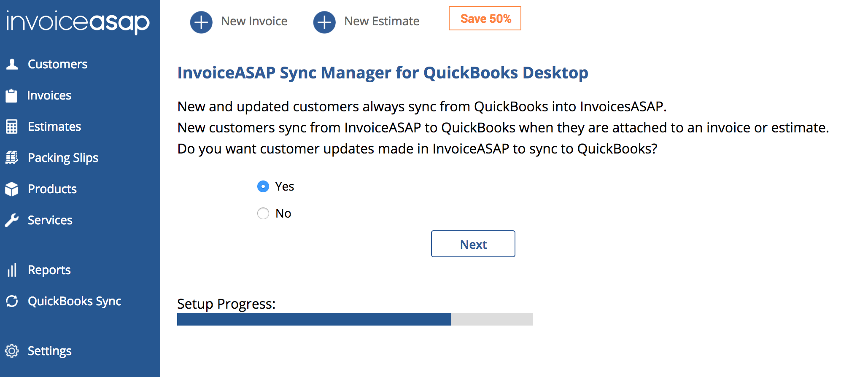Click the Yes option label

click(285, 186)
